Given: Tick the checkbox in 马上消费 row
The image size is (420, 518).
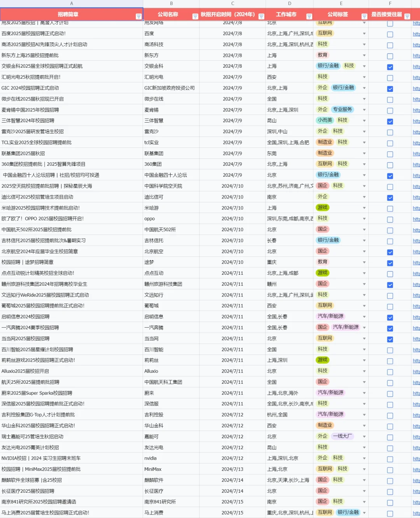Looking at the screenshot, I should pyautogui.click(x=390, y=514).
